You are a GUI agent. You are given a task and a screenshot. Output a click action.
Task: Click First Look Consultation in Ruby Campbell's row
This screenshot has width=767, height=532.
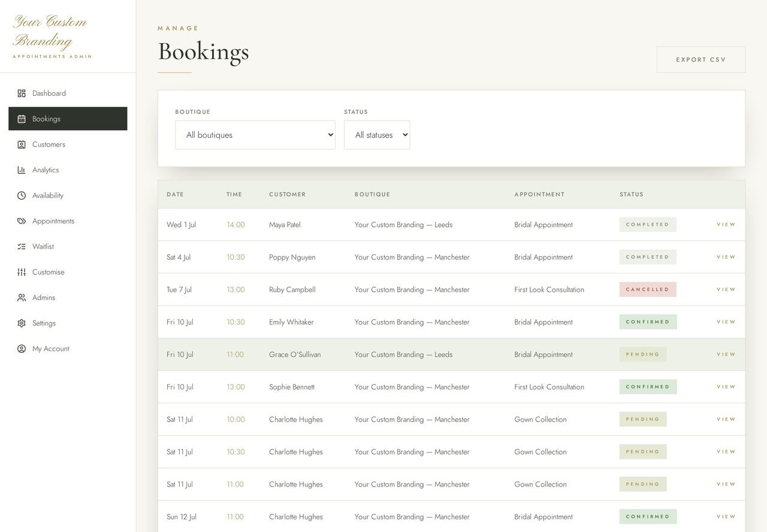click(x=549, y=289)
